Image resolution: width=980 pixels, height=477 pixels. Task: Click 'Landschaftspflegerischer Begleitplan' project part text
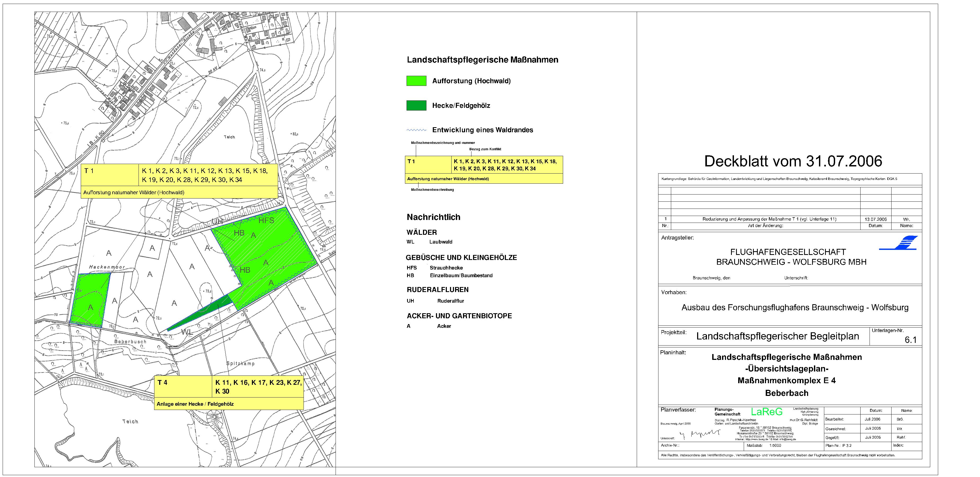[778, 336]
